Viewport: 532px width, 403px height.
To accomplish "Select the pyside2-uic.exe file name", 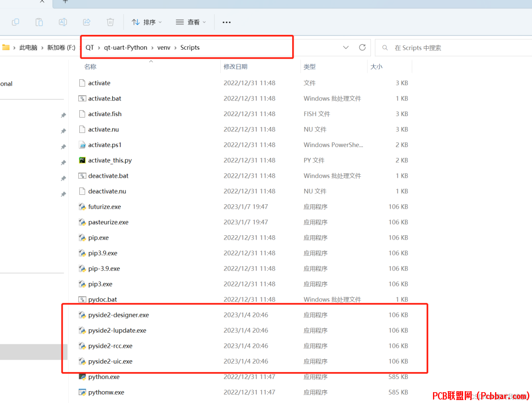I will tap(110, 362).
